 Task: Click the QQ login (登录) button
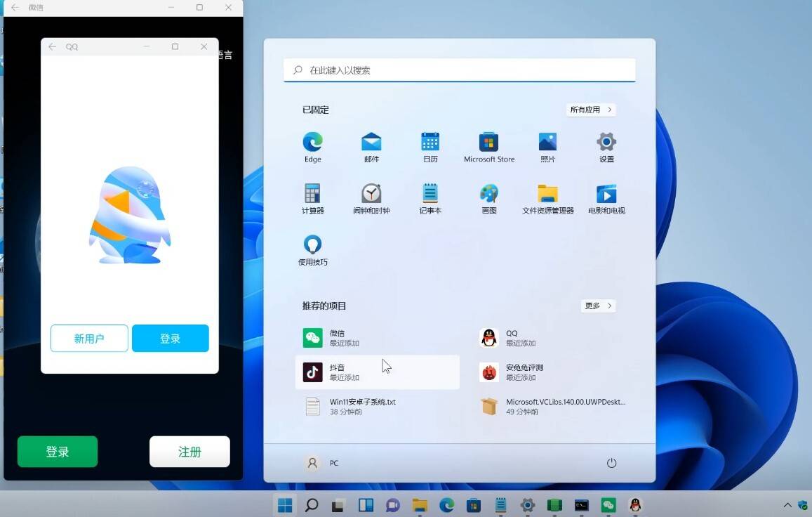coord(171,338)
